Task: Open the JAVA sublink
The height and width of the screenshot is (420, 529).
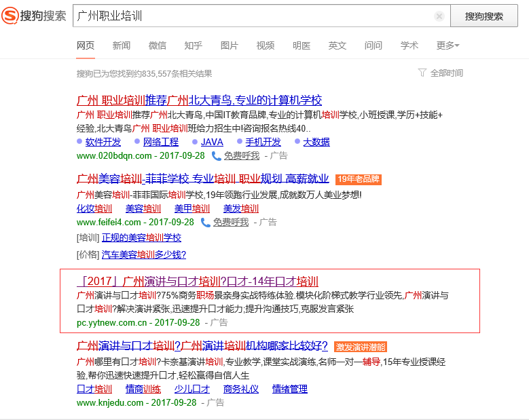Action: pyautogui.click(x=212, y=142)
